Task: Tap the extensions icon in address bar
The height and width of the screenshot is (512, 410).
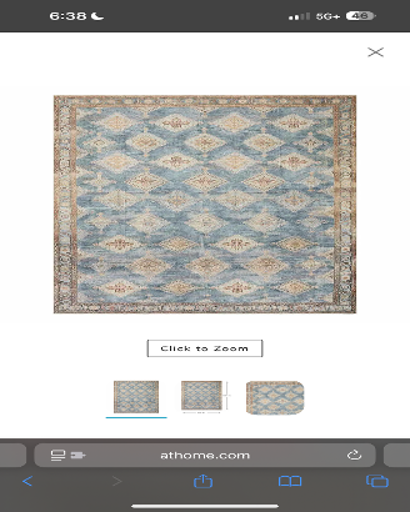Action: click(78, 455)
